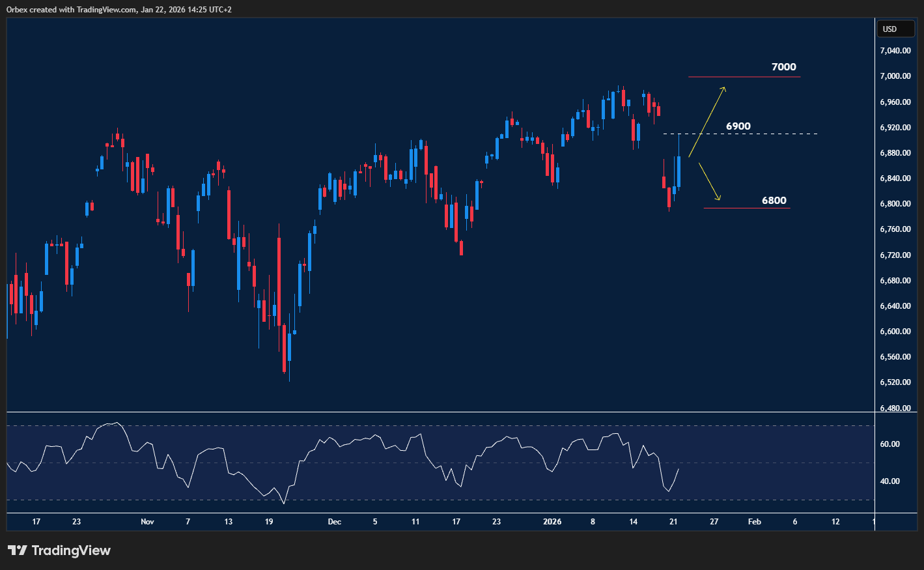Click the horizontal line under 6800 label

[746, 208]
